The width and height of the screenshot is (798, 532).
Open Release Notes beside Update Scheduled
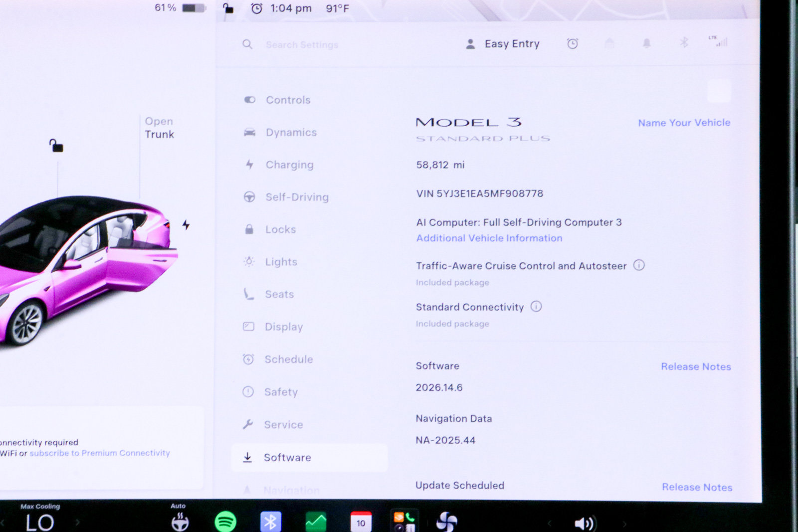(x=697, y=487)
